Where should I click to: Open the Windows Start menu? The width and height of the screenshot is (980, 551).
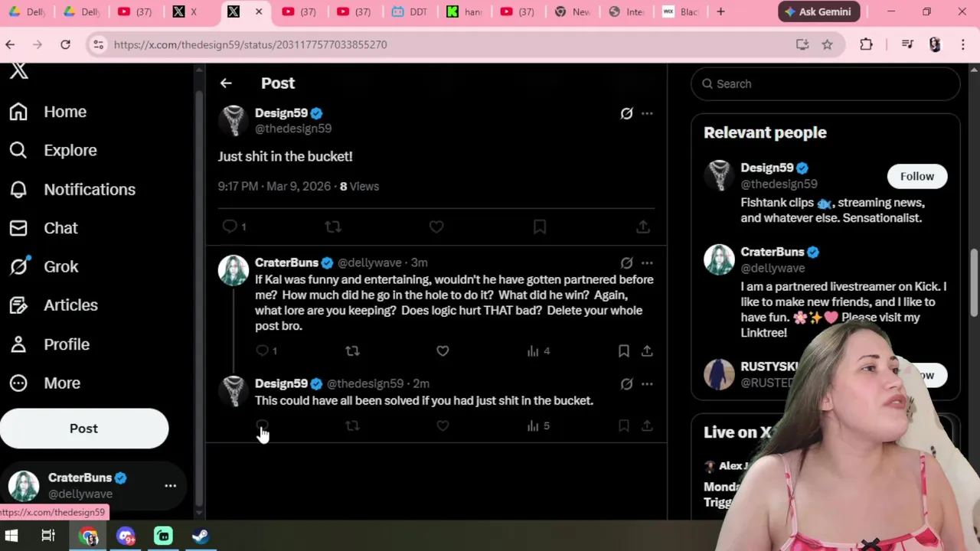point(11,536)
